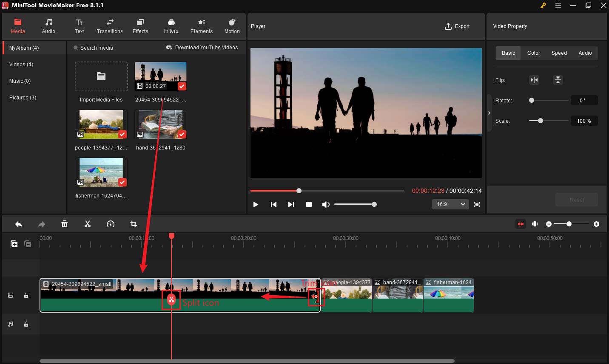Open the Transitions tab
Screen dimensions: 609x364
coord(110,26)
